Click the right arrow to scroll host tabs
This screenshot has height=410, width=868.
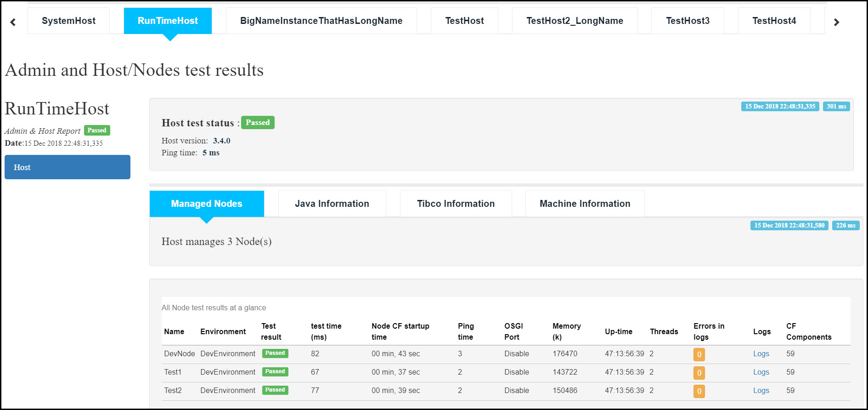click(836, 22)
